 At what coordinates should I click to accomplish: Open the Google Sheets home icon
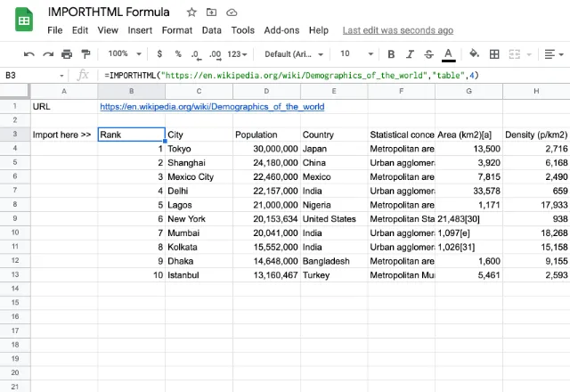click(24, 20)
